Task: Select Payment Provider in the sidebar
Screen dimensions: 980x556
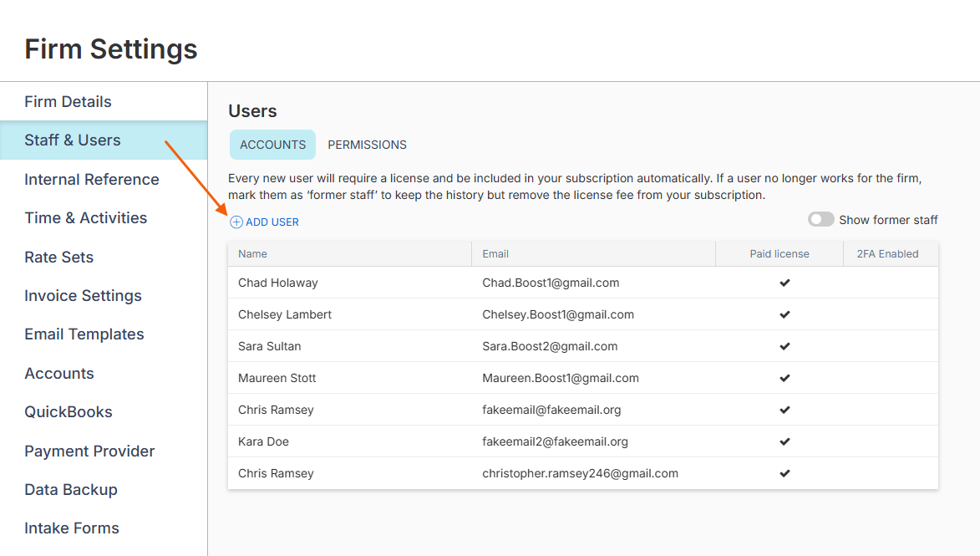Action: 89,451
